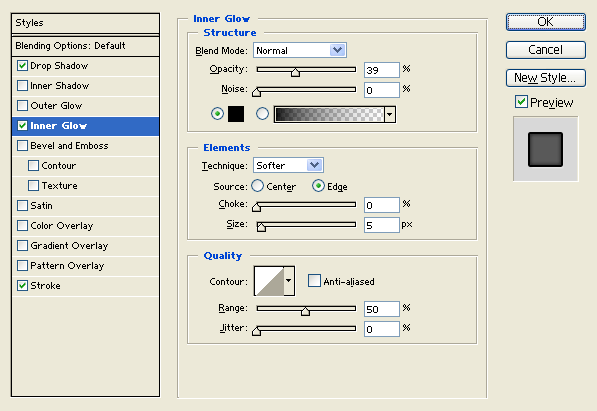Click the Choke slider handle
This screenshot has height=411, width=597.
pos(257,207)
